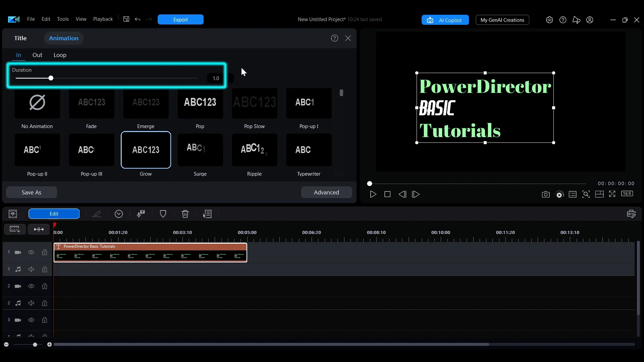The image size is (644, 362).
Task: Switch to the Title tab
Action: tap(20, 38)
